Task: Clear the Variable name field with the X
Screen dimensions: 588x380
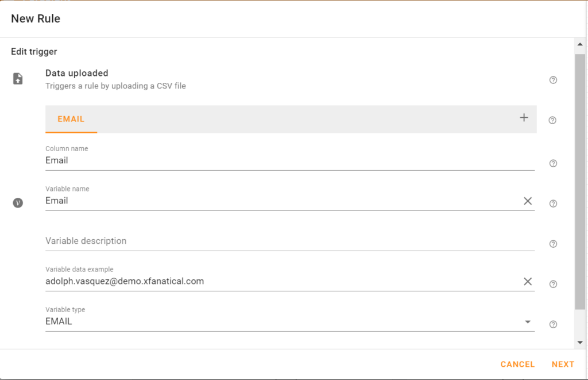Action: (x=527, y=201)
